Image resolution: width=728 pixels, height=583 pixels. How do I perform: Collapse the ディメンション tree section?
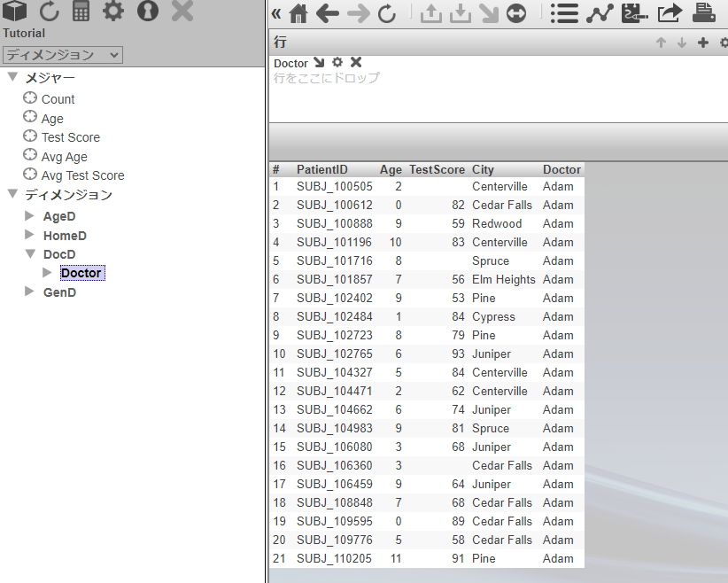point(13,194)
